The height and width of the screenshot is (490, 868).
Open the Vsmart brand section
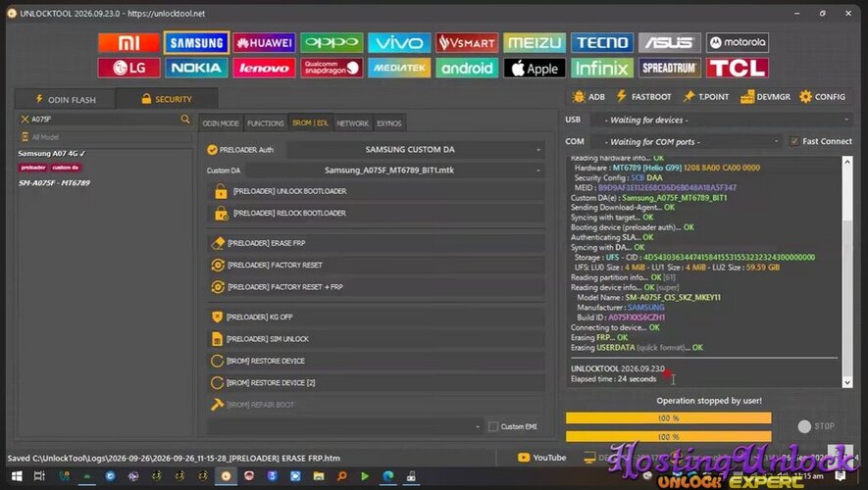click(x=467, y=42)
